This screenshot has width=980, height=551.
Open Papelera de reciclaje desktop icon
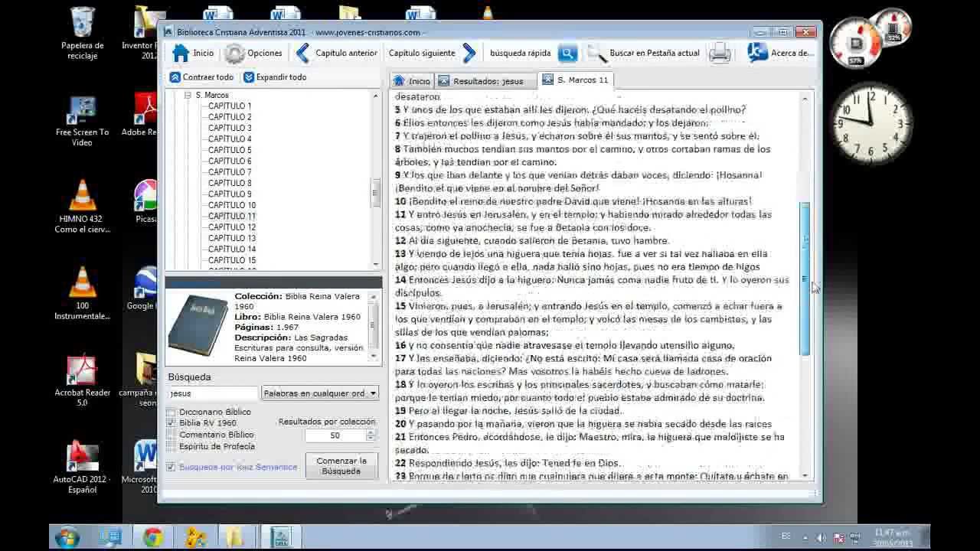pyautogui.click(x=82, y=33)
